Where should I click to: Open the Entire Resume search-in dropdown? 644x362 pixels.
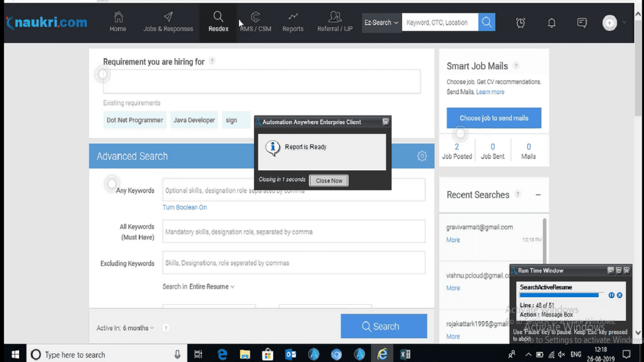[x=212, y=287]
